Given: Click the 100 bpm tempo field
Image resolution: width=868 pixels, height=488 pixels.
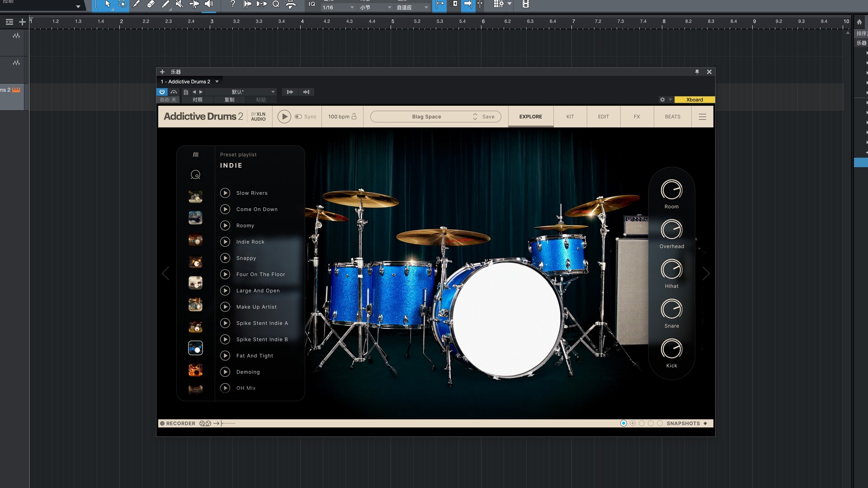Looking at the screenshot, I should (339, 117).
